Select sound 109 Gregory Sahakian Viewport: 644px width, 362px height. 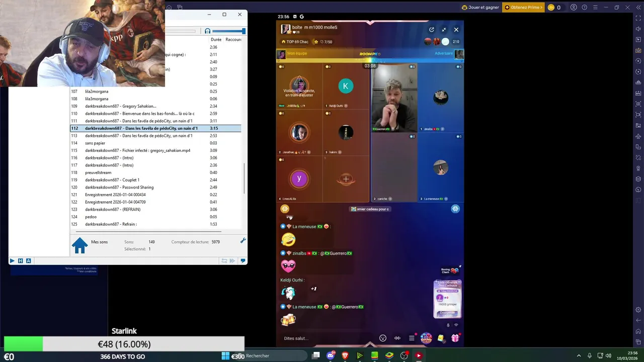click(x=155, y=106)
